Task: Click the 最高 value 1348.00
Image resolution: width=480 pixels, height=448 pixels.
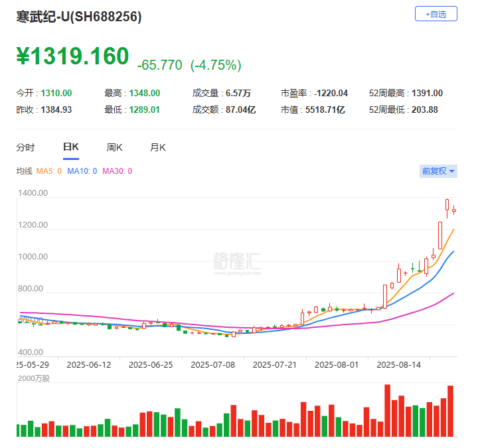Action: pos(145,93)
